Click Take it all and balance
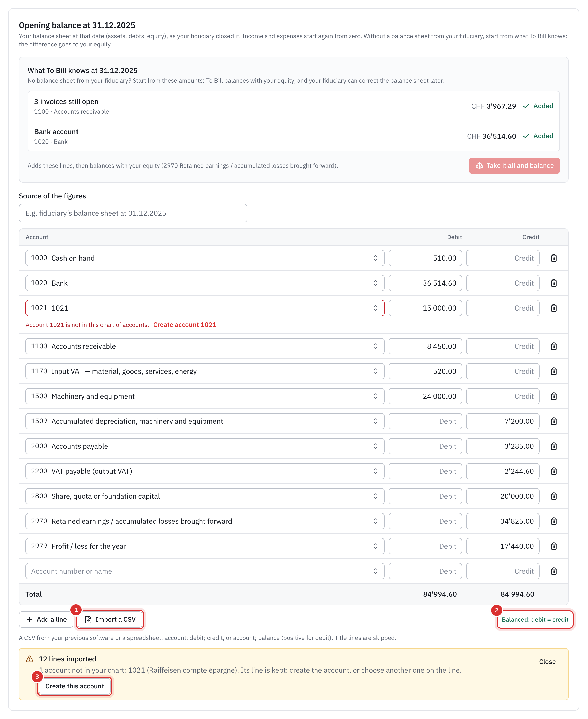The width and height of the screenshot is (588, 719). (514, 166)
